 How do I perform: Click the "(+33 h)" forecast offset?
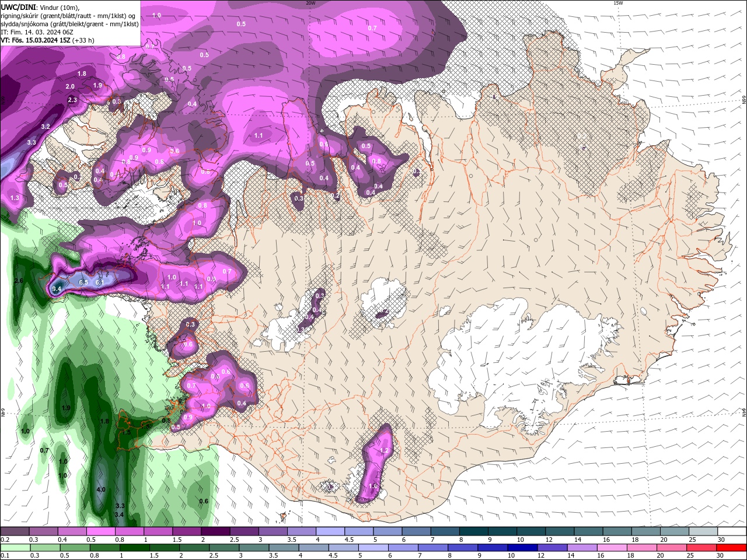83,40
